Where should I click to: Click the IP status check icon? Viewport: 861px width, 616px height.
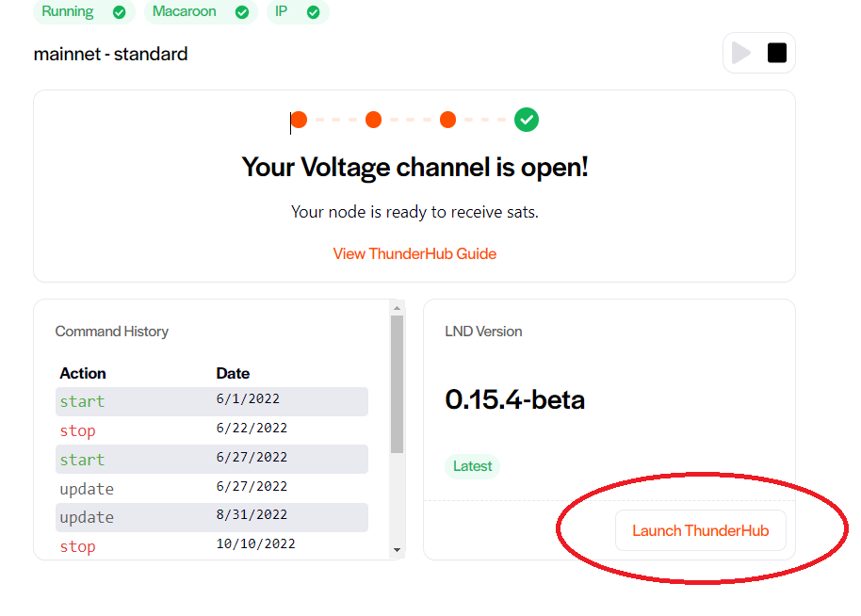(x=314, y=12)
